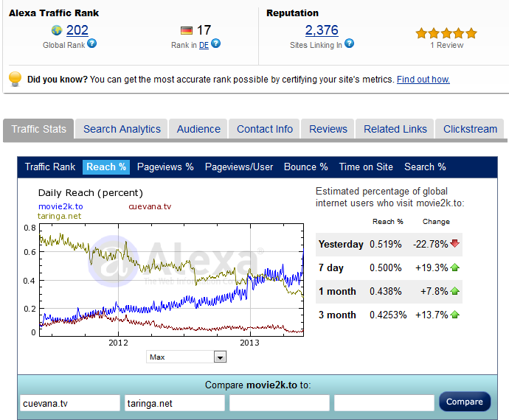
Task: Open the Sites Linking In help icon
Action: click(349, 43)
